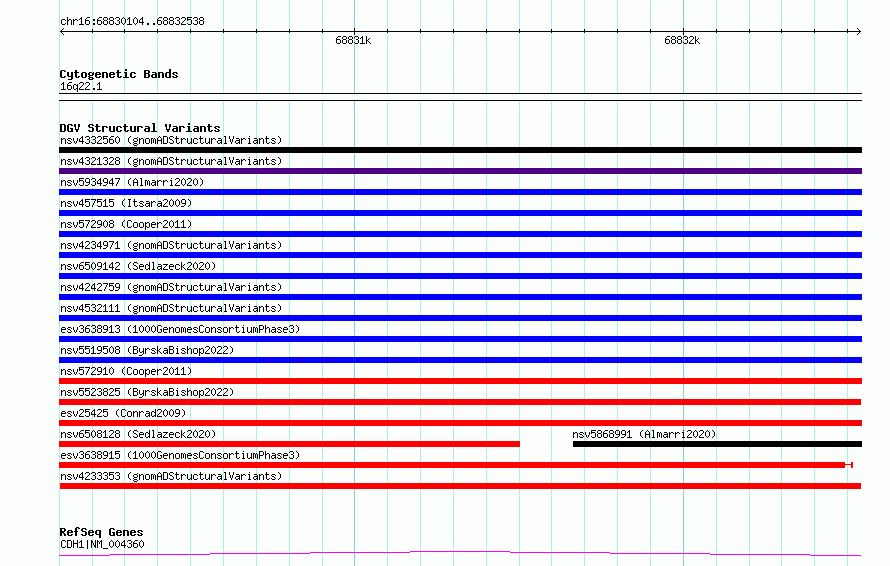Click the purple bar of nsv4321328
Screen dimensions: 890x566
[460, 171]
